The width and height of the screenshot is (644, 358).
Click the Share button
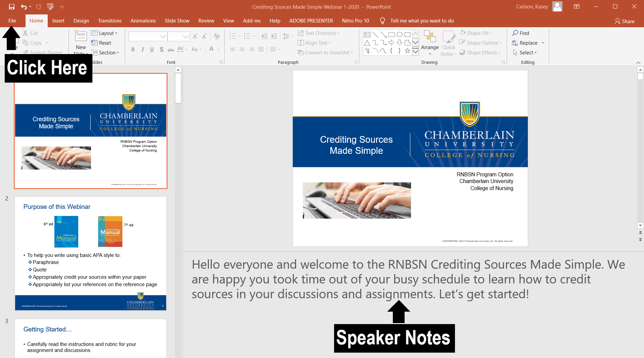click(625, 21)
